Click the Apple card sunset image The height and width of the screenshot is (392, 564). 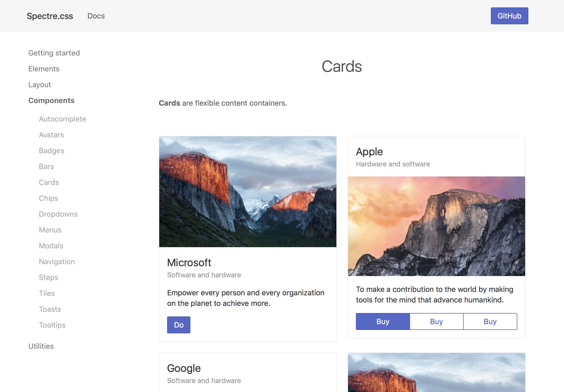tap(436, 226)
